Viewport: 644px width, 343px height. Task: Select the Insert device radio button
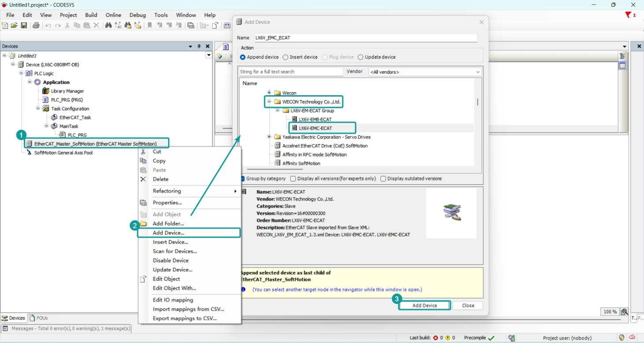(285, 57)
